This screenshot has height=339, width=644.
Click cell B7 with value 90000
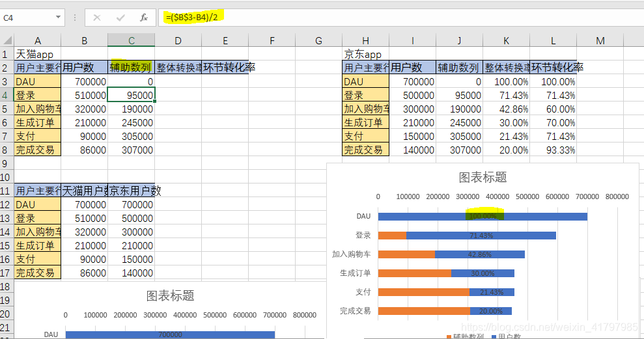(84, 136)
